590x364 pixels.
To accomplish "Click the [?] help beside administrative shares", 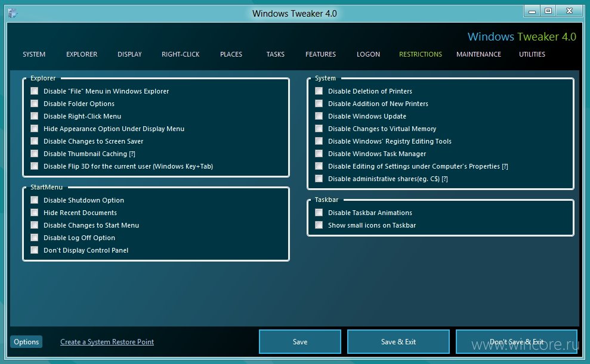I will click(x=445, y=179).
